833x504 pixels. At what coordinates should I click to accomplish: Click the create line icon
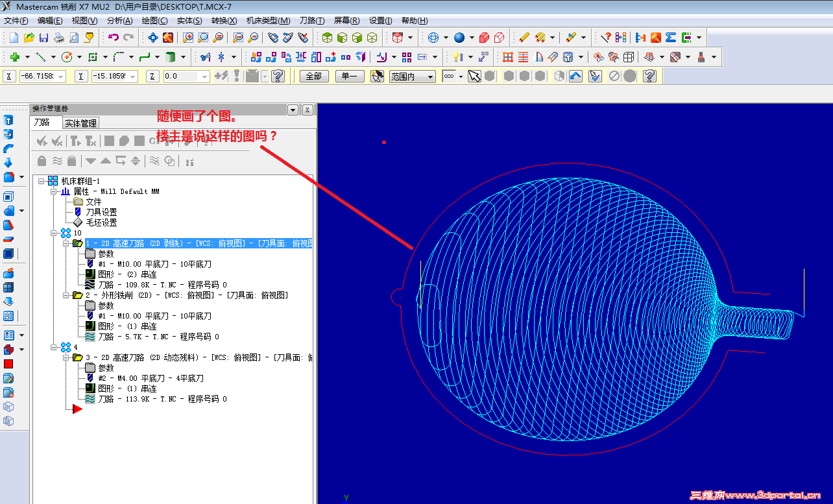41,57
